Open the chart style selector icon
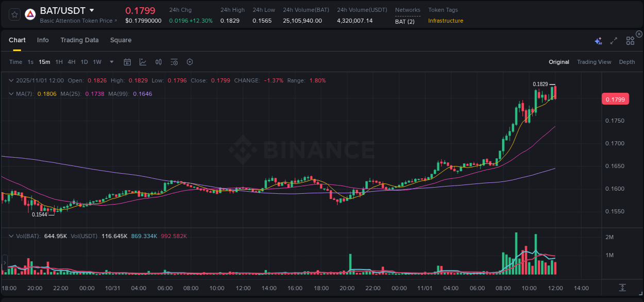 click(143, 61)
